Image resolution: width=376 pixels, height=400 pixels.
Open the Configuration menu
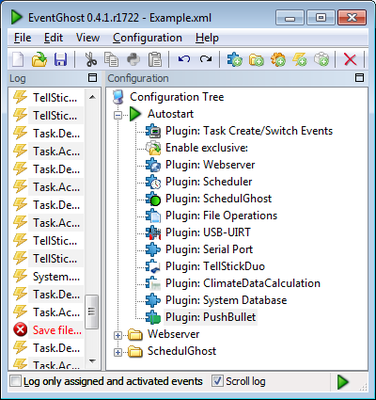[x=147, y=38]
